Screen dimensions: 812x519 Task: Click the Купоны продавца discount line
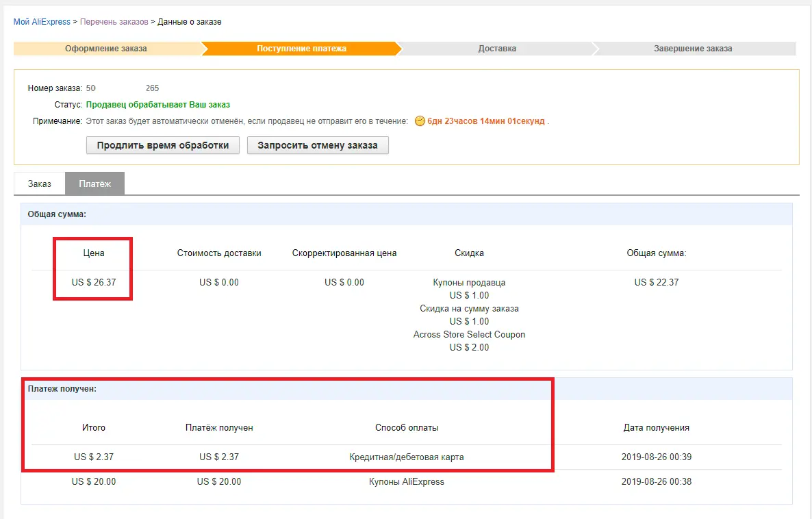click(x=469, y=282)
